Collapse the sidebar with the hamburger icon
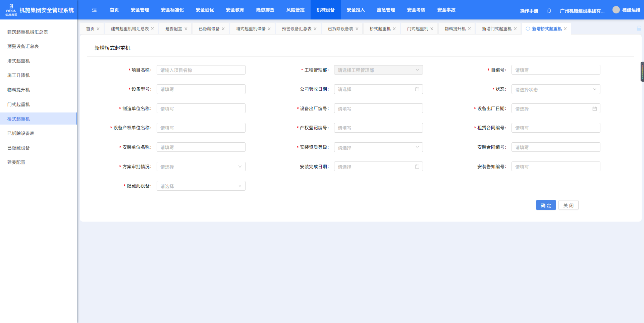644x323 pixels. tap(94, 10)
